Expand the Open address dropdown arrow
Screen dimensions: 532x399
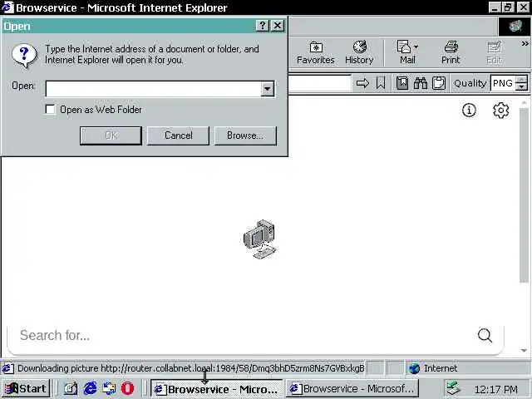pyautogui.click(x=268, y=89)
